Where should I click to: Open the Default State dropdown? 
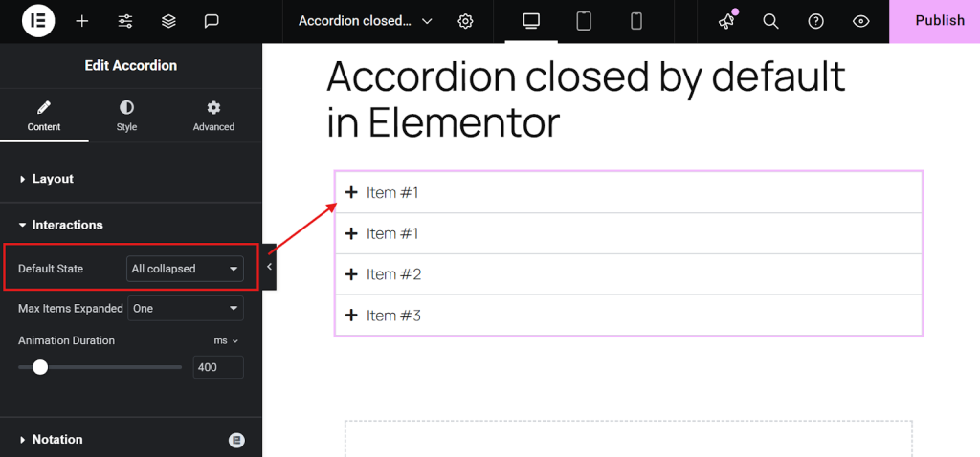coord(185,269)
